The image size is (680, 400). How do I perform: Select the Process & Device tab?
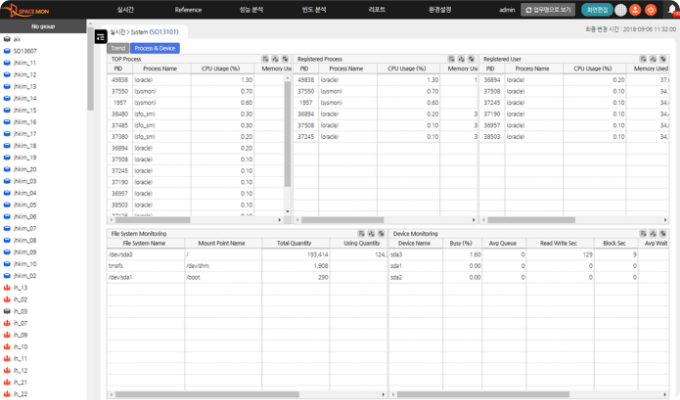154,47
